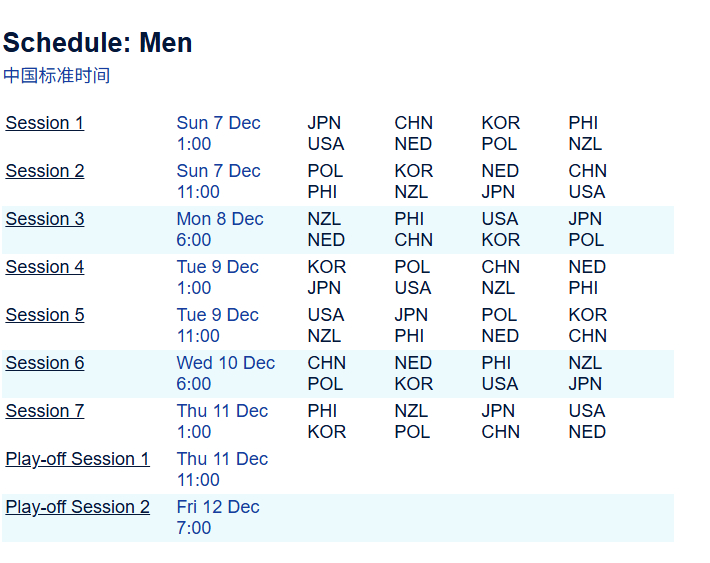This screenshot has width=710, height=563.
Task: Click the Fri 12 Dec 7:00 date
Action: point(217,517)
